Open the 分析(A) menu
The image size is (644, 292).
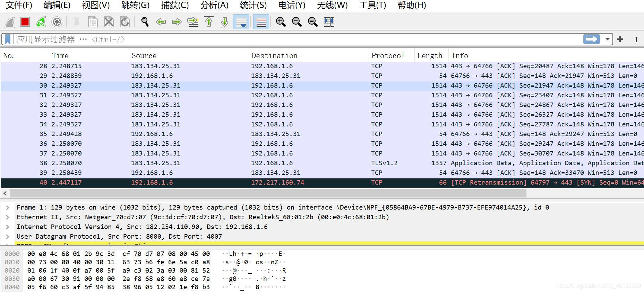(x=214, y=5)
